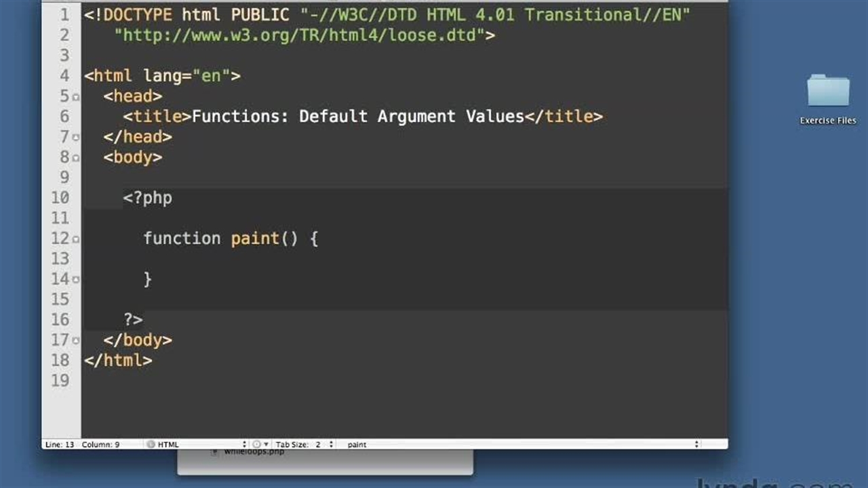Toggle fold marker on line 17
The image size is (868, 488).
tap(76, 341)
